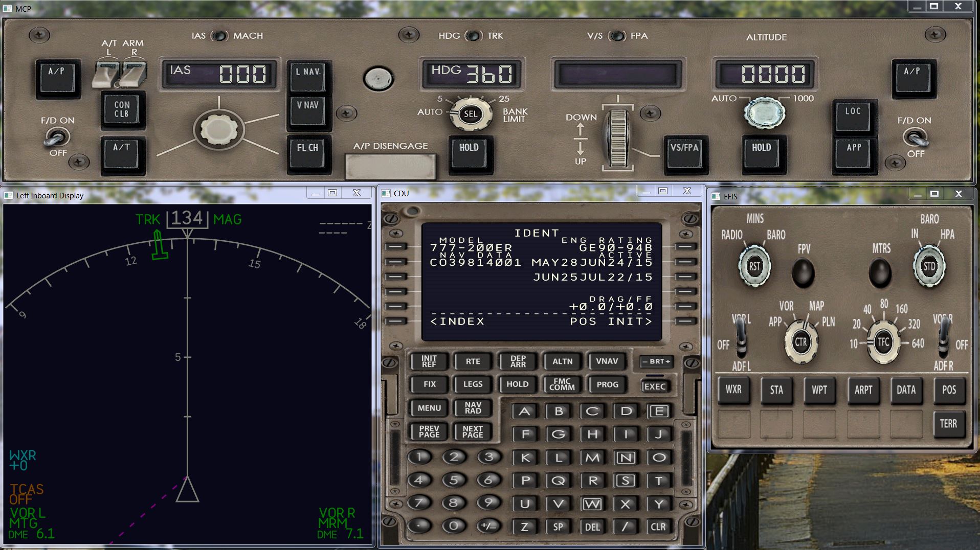Open the INIT REF page on CDU

(x=429, y=361)
